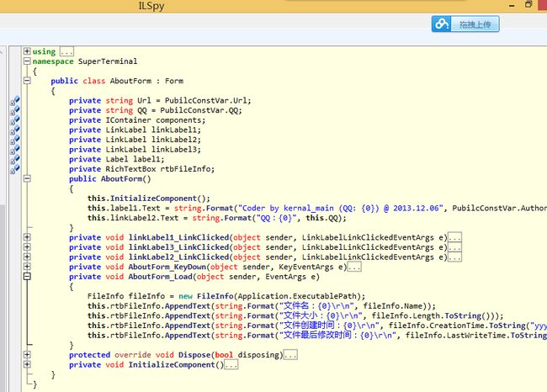Click PubilcConstVar.Url in the Url declaration

coord(206,100)
